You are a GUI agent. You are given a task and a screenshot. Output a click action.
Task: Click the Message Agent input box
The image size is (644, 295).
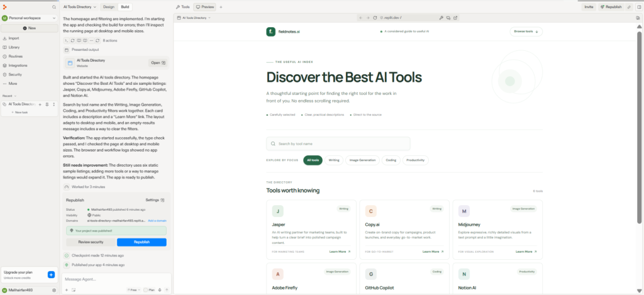[x=116, y=279]
